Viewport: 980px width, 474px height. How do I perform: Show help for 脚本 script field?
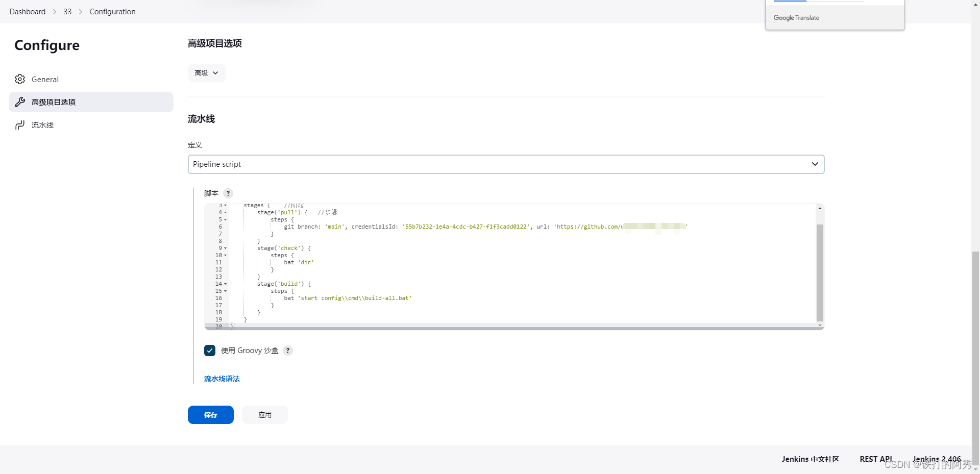(x=228, y=193)
